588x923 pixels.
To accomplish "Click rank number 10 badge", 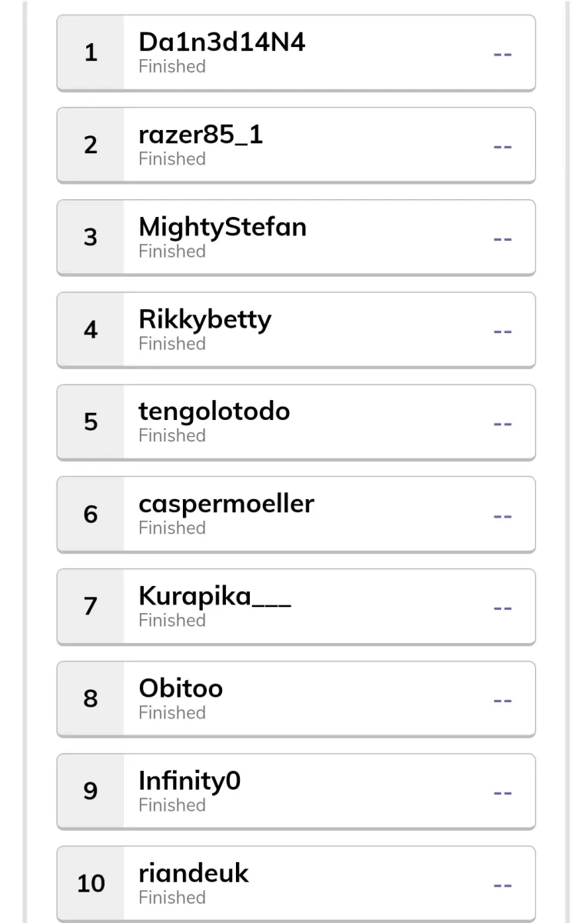I will (91, 884).
